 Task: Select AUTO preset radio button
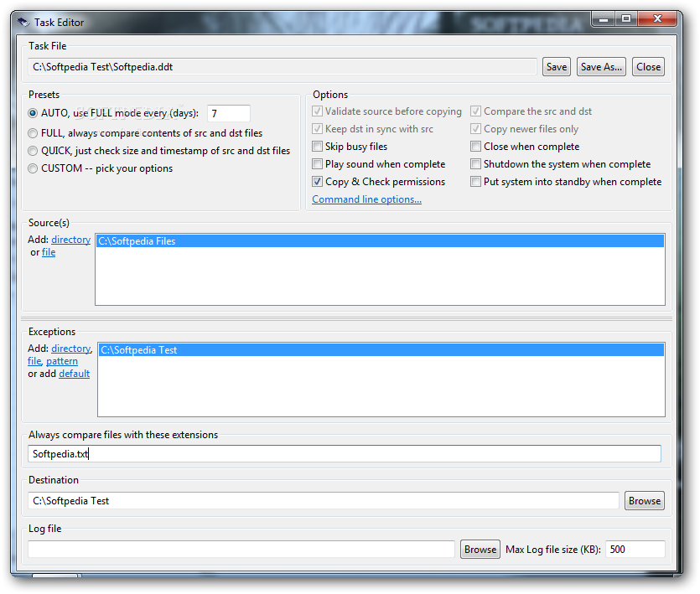[x=33, y=113]
